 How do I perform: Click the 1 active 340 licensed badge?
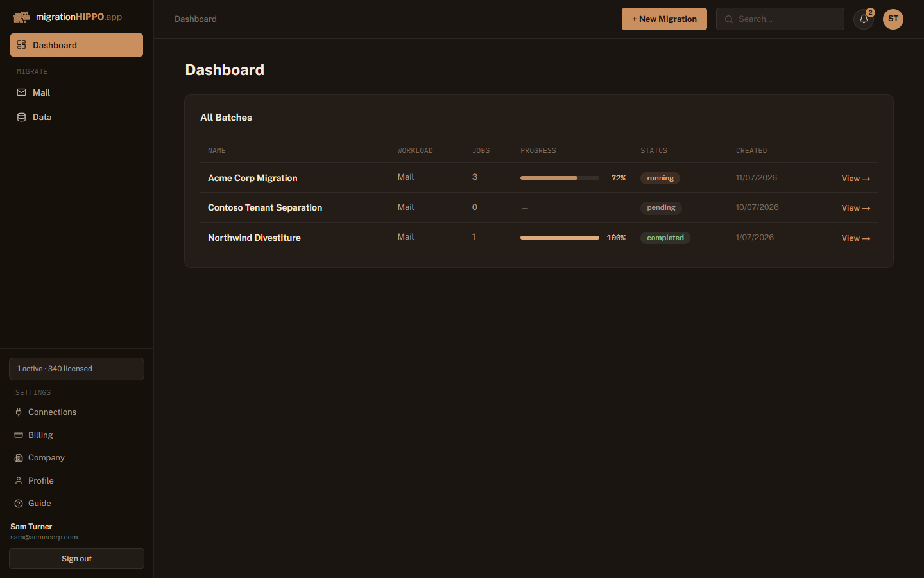point(76,369)
